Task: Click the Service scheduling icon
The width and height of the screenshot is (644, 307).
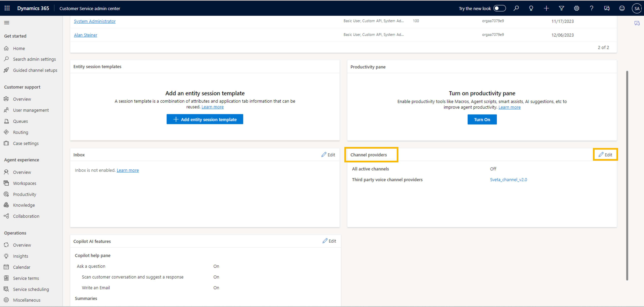Action: coord(7,289)
